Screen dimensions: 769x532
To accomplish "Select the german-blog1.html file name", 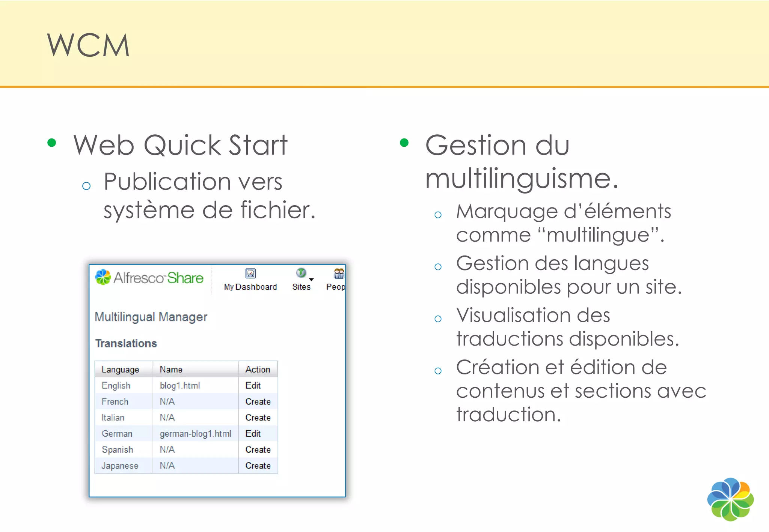I will coord(195,434).
